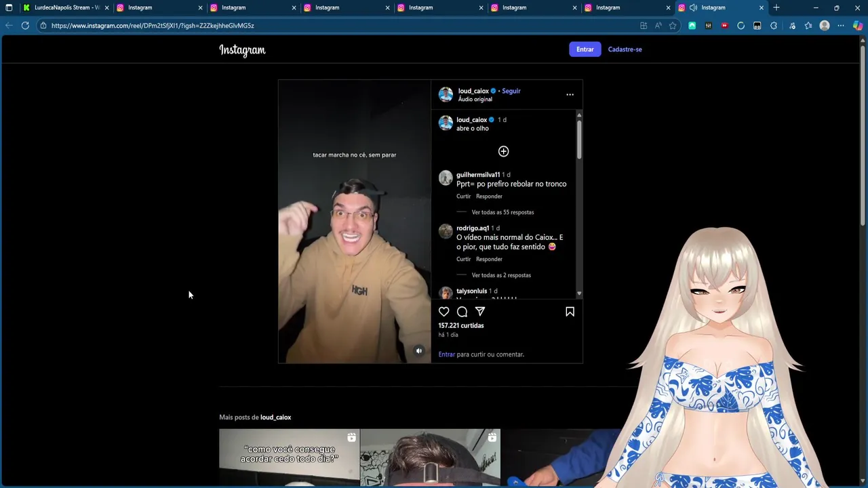Open Copilot in the Edge toolbar
This screenshot has width=868, height=488.
point(858,26)
